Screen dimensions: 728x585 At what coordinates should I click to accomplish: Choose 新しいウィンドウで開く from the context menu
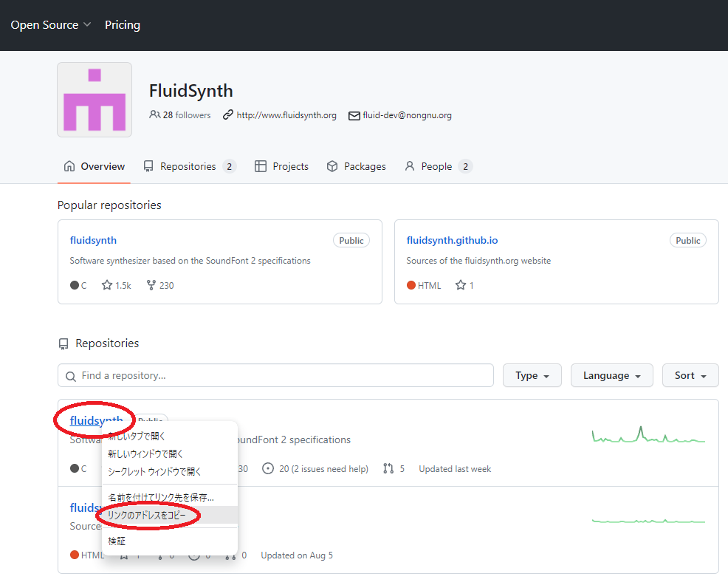[x=170, y=454]
